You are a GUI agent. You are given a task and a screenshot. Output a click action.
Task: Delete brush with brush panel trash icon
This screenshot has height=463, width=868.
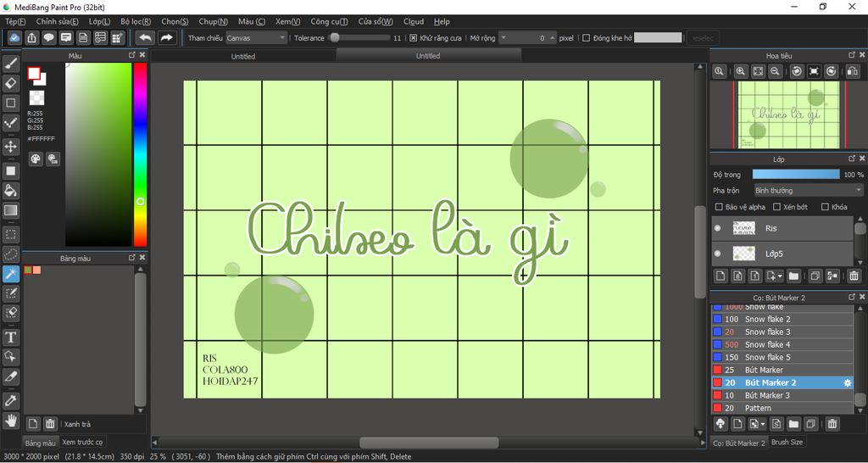832,424
